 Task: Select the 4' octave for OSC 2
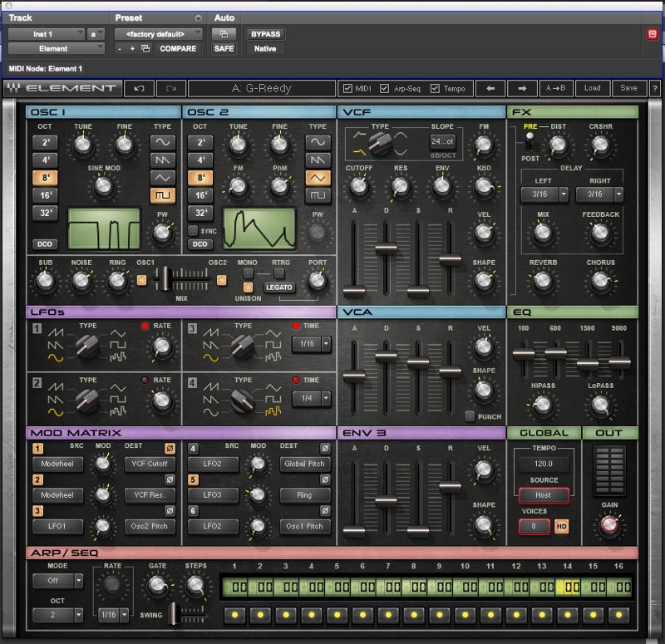click(200, 160)
